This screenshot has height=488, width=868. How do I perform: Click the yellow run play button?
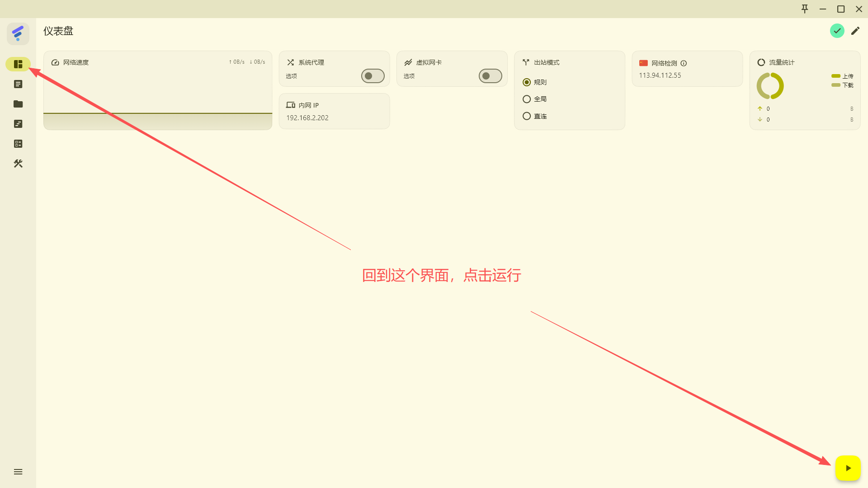[848, 468]
